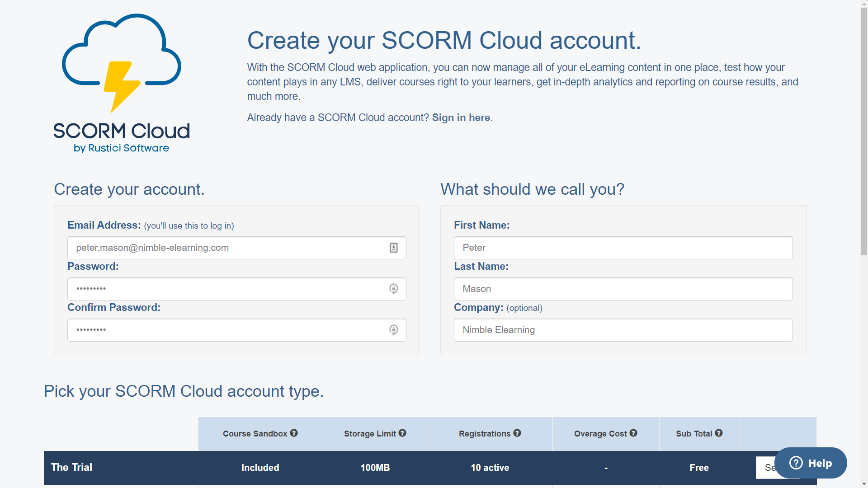Click the 'Included' course sandbox cell

(260, 468)
